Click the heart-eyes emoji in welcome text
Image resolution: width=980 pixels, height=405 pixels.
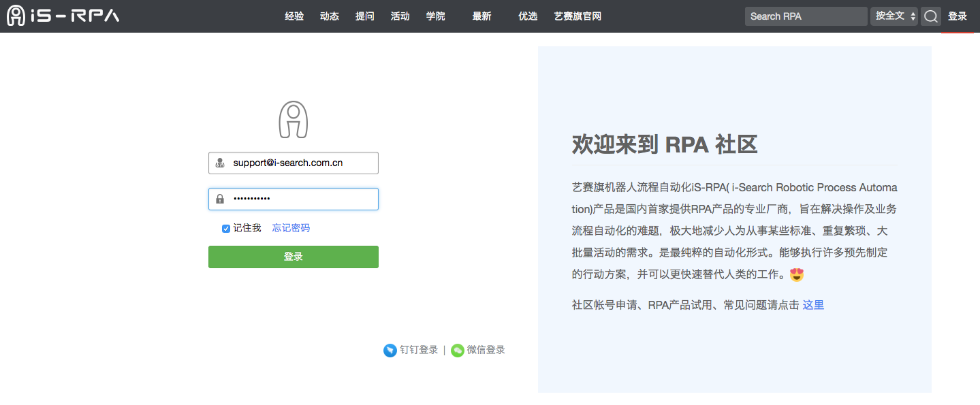pos(795,275)
